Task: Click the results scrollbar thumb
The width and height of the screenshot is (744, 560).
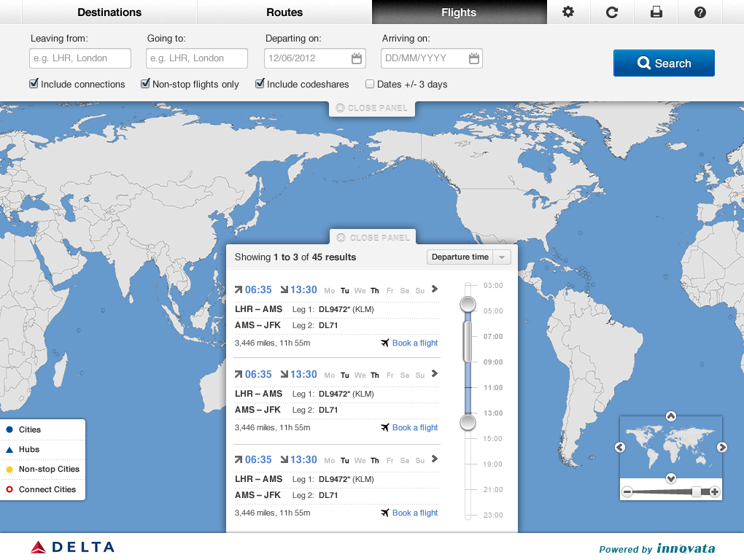Action: 468,341
